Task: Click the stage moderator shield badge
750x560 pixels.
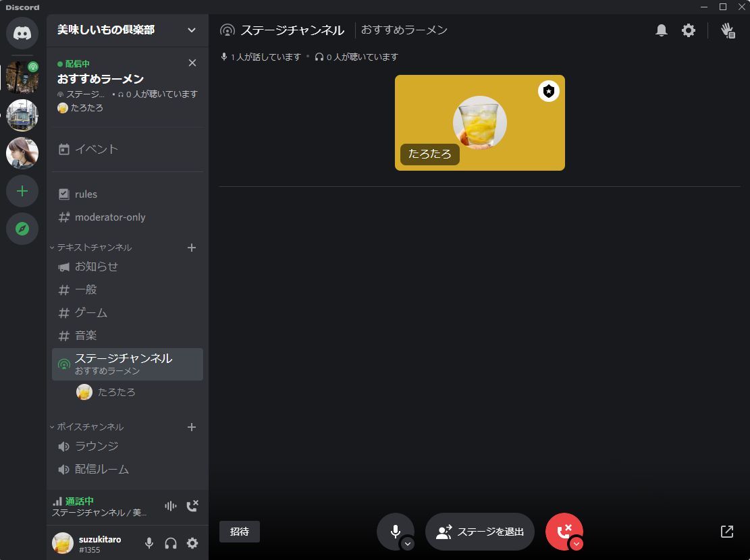Action: [549, 91]
